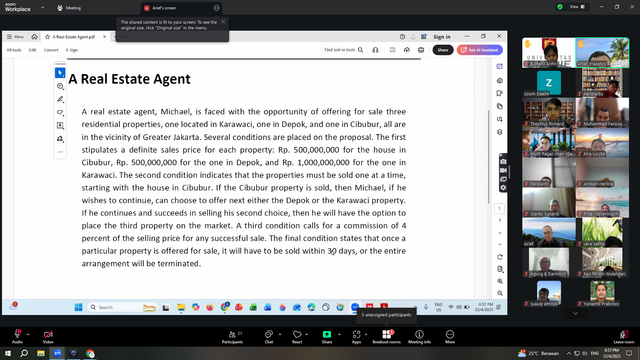The image size is (640, 360).
Task: Select the arrow Select tool in Acrobat
Action: pyautogui.click(x=60, y=73)
